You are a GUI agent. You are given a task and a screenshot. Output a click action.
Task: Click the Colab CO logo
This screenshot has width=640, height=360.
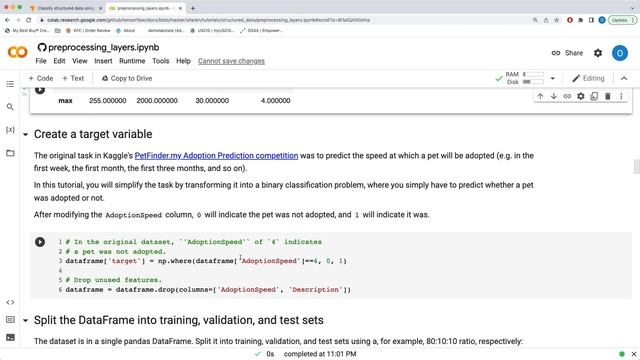pyautogui.click(x=18, y=52)
